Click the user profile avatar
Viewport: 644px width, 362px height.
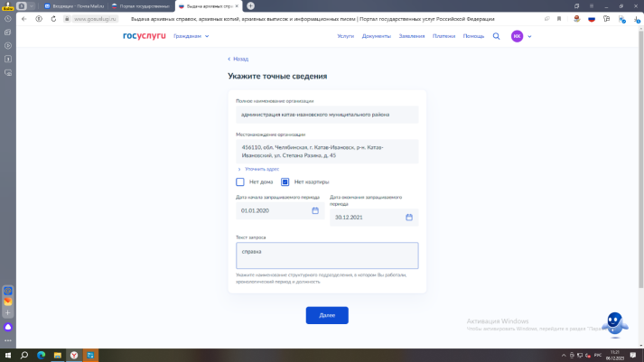[x=517, y=36]
